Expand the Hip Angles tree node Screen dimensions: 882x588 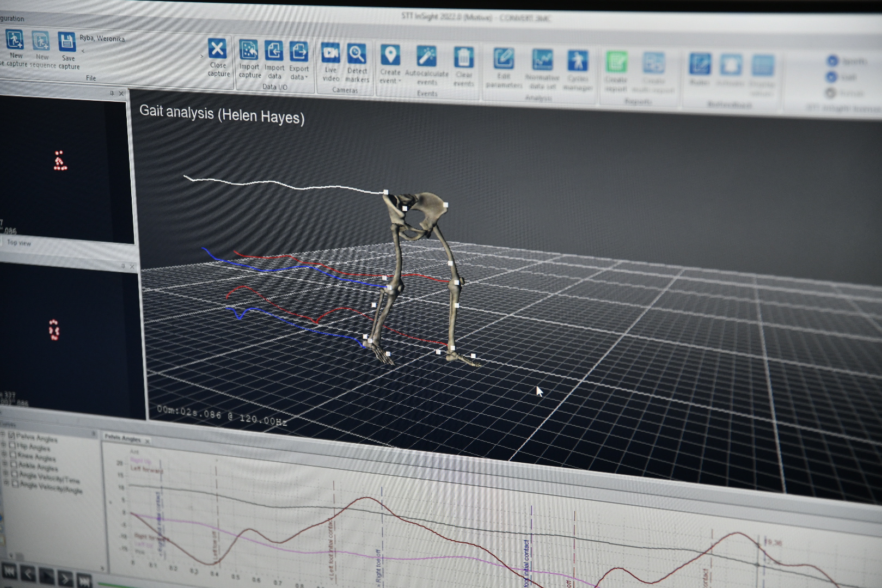pyautogui.click(x=4, y=445)
